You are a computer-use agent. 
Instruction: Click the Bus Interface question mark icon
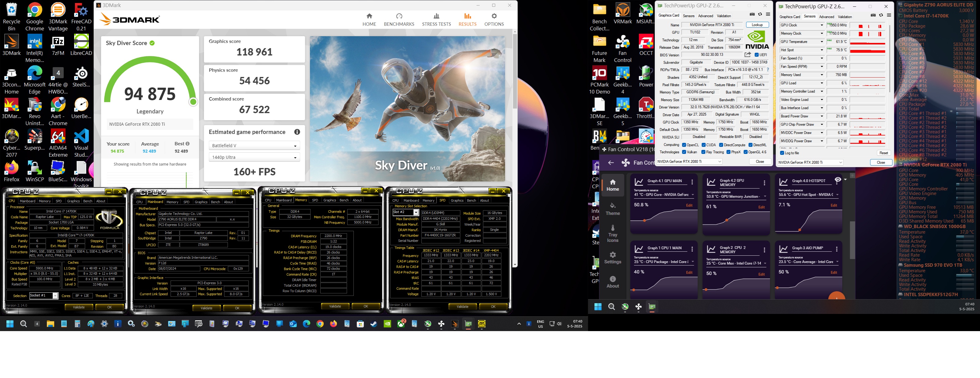click(768, 70)
